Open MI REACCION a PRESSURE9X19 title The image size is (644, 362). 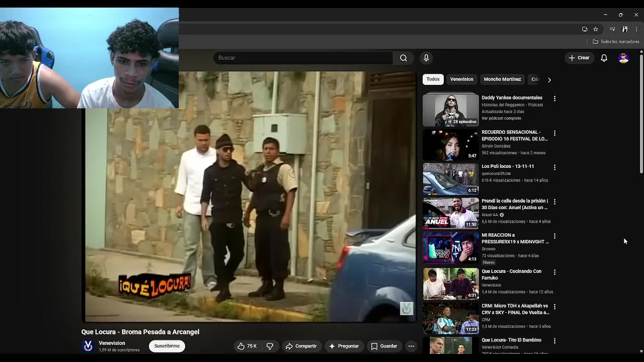click(515, 238)
